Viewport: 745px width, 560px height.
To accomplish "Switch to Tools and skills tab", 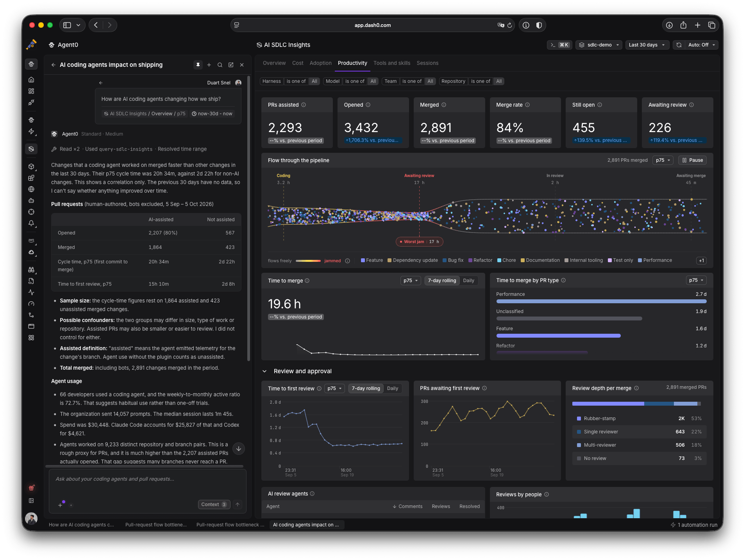I will tap(392, 63).
